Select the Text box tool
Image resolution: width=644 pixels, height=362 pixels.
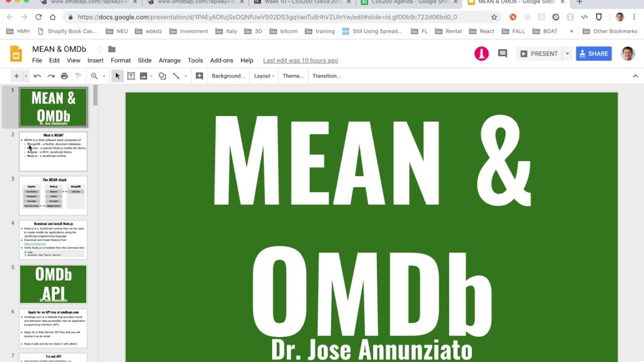(x=131, y=76)
